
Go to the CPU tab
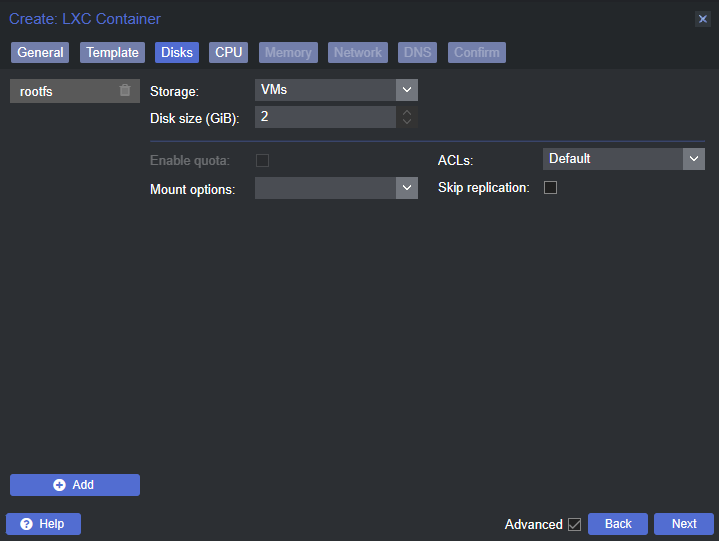coord(228,52)
